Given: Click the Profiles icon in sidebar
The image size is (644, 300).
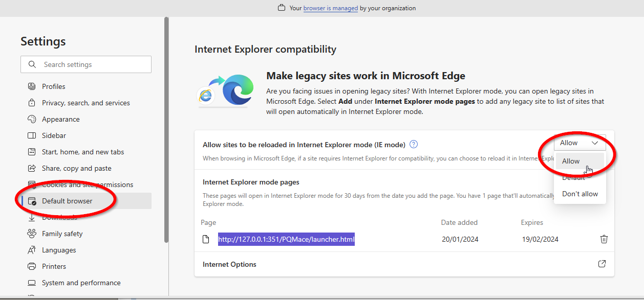Looking at the screenshot, I should [32, 86].
